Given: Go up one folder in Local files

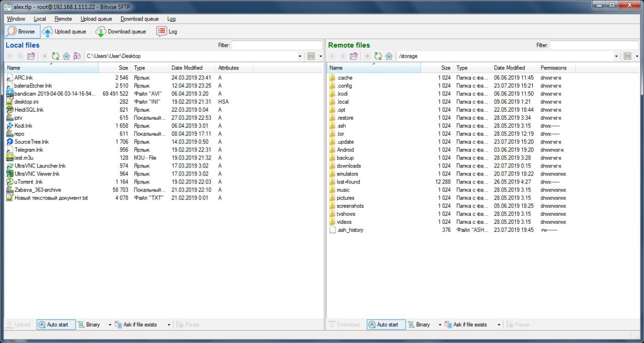Looking at the screenshot, I should (x=31, y=56).
